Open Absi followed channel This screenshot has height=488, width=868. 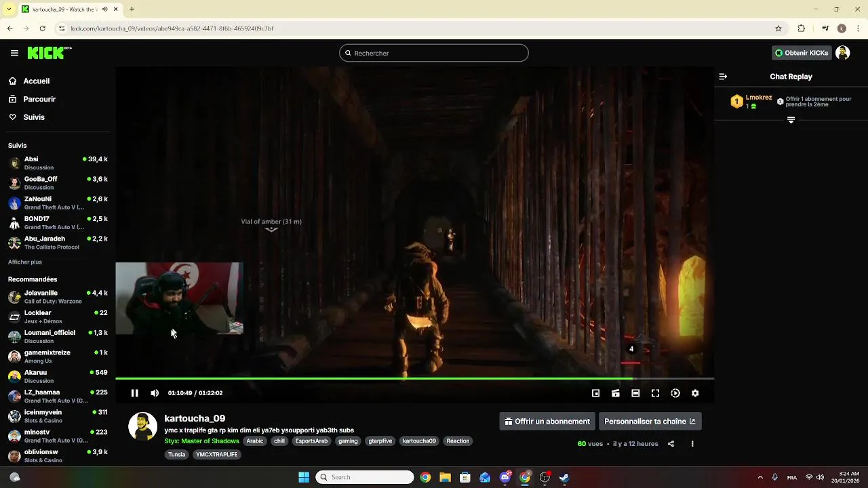(58, 163)
